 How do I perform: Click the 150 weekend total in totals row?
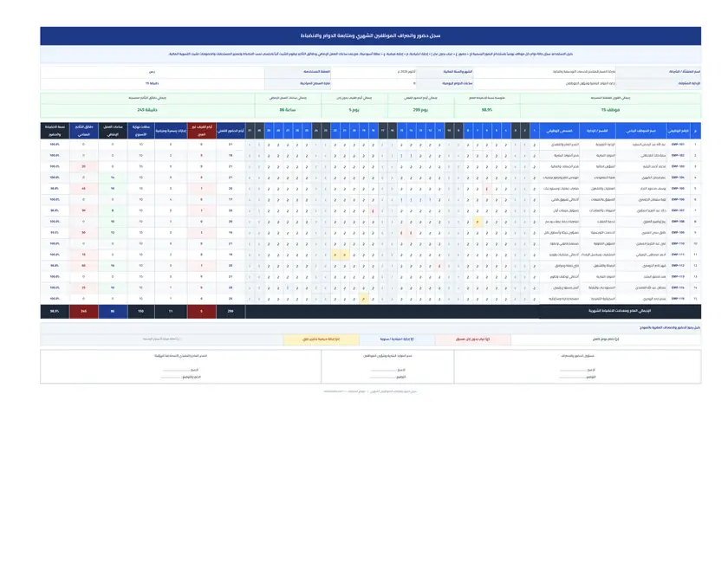[141, 311]
